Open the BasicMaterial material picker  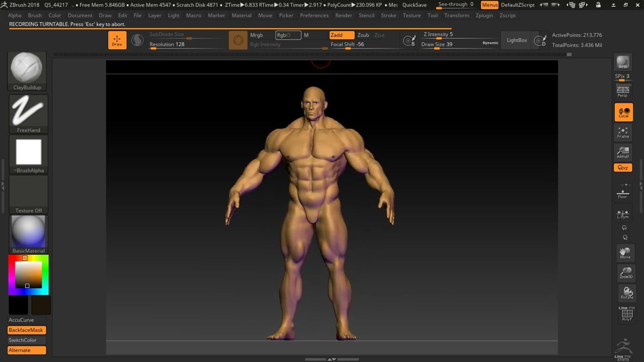point(28,235)
